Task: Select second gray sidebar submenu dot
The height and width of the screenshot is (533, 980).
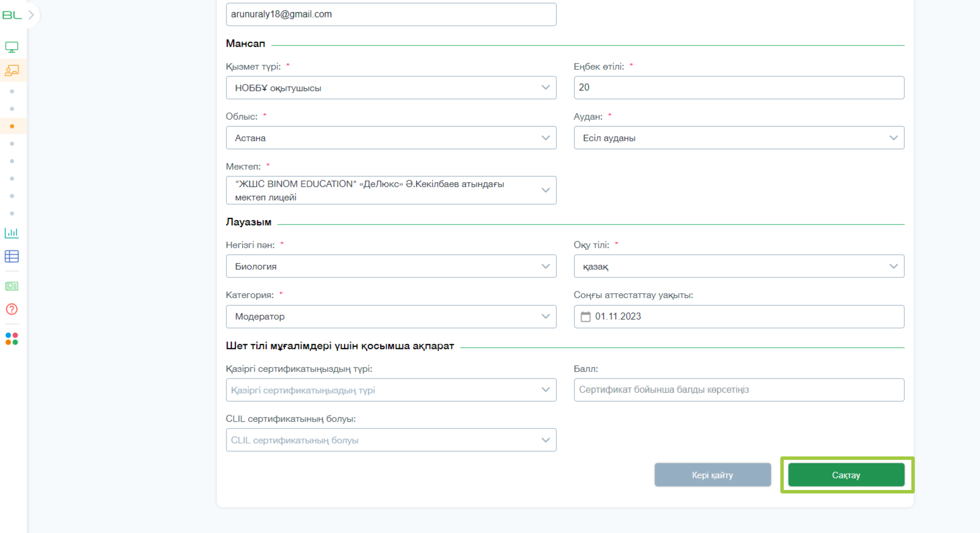Action: point(12,109)
